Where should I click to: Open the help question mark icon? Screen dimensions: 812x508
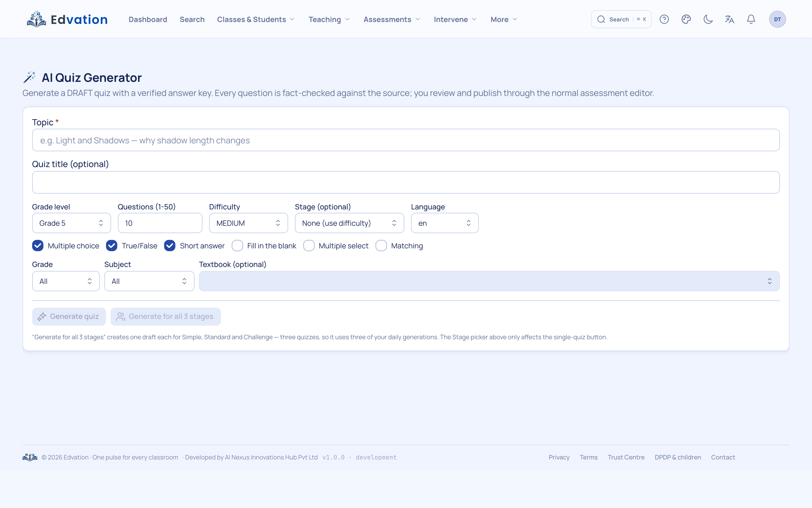coord(664,19)
